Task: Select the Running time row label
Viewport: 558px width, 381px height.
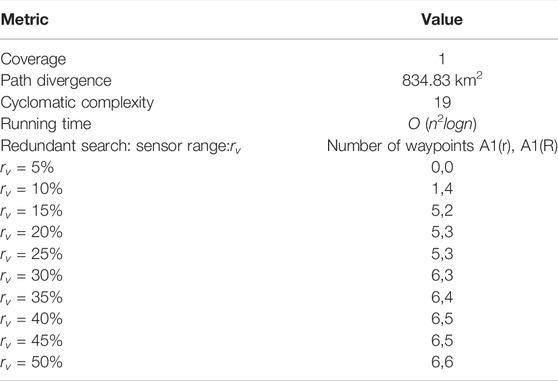Action: tap(46, 124)
